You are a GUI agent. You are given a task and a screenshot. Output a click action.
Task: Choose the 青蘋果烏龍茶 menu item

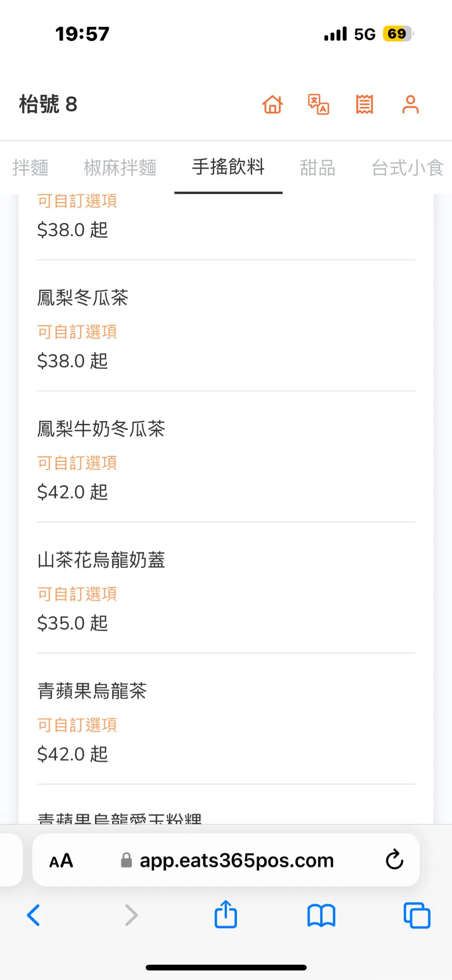tap(92, 691)
